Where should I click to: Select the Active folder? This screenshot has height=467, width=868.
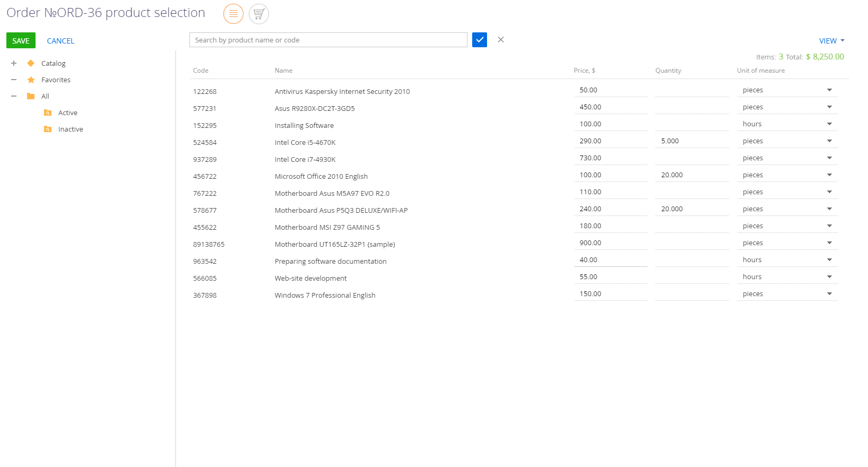[x=68, y=113]
